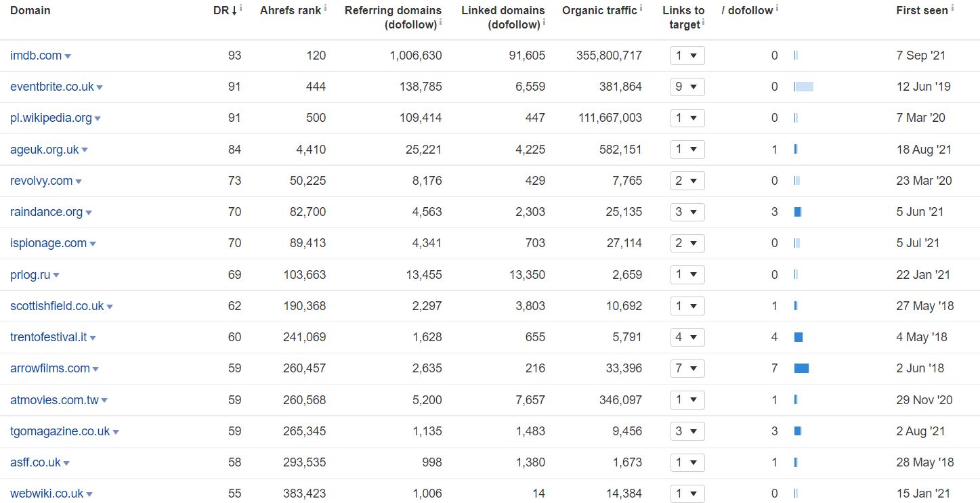Expand the caret arrow beside ispionage.com
This screenshot has width=980, height=503.
(93, 244)
